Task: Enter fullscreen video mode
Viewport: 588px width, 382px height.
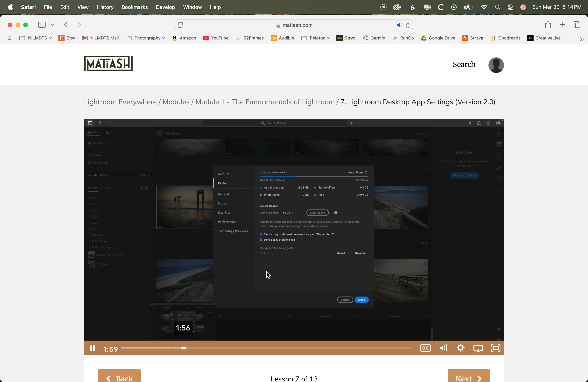Action: tap(495, 348)
